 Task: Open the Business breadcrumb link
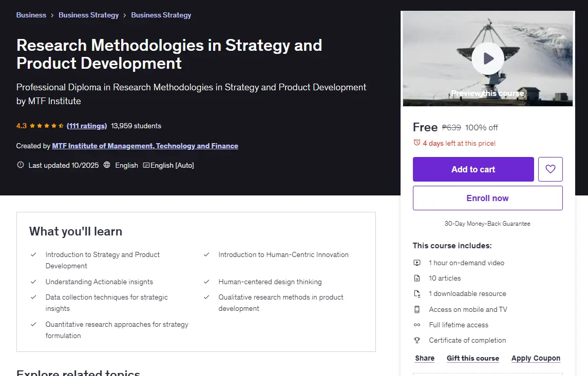coord(31,15)
